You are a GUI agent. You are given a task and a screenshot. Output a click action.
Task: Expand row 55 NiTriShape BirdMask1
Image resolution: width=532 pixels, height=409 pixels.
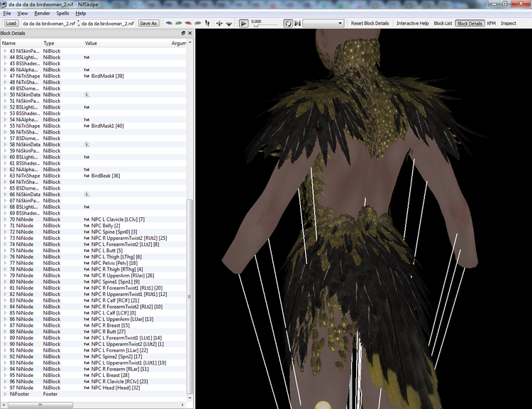point(5,126)
